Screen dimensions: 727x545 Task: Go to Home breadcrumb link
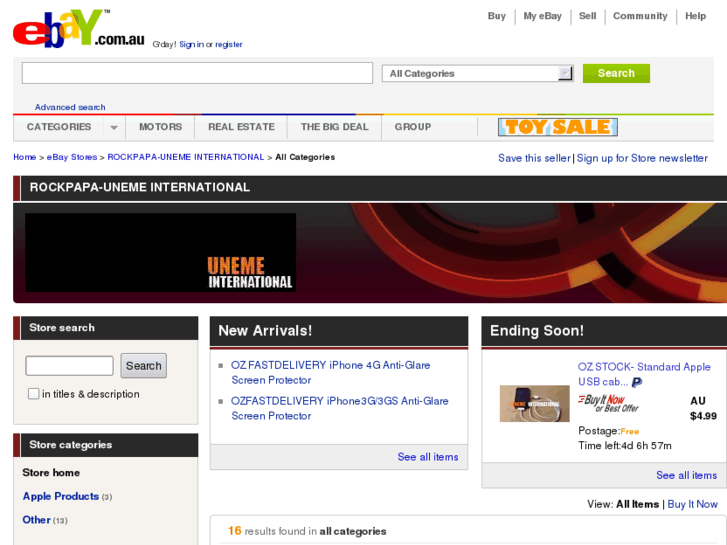tap(25, 157)
